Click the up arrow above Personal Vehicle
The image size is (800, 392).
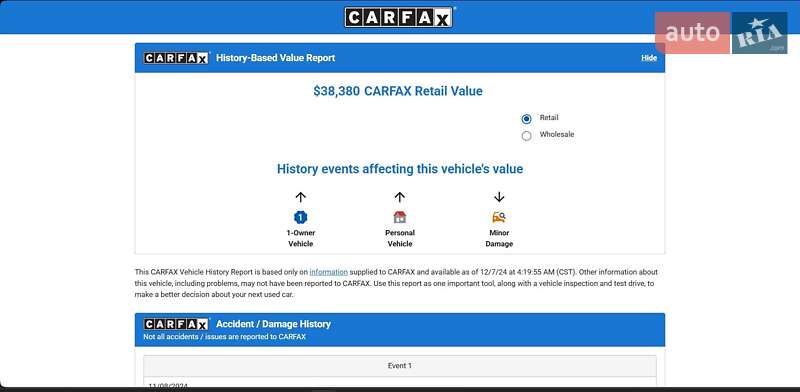[x=399, y=197]
